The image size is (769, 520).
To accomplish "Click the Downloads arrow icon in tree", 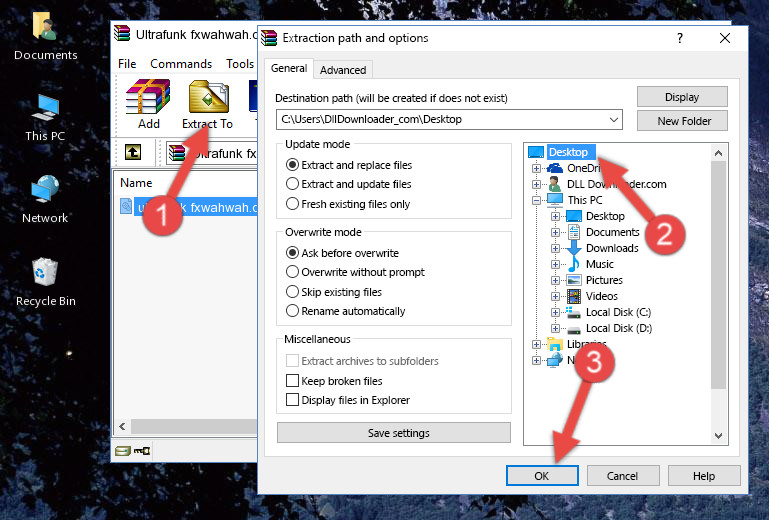I will coord(573,248).
